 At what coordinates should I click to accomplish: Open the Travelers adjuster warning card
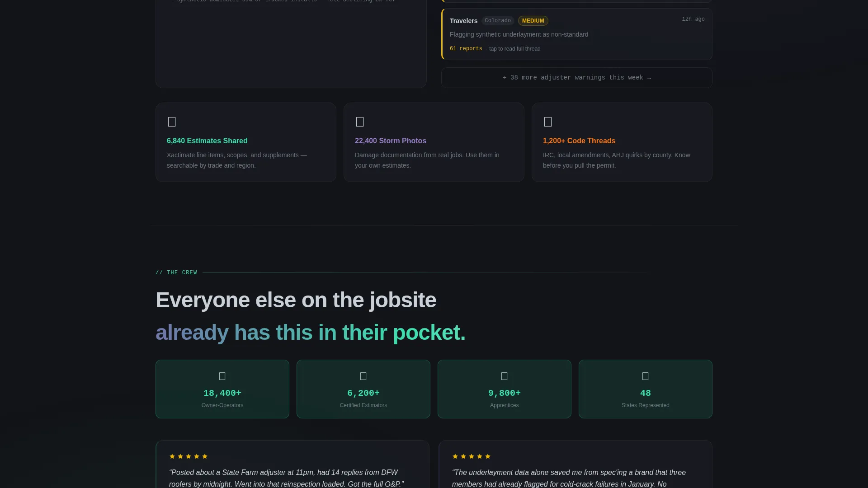point(577,34)
